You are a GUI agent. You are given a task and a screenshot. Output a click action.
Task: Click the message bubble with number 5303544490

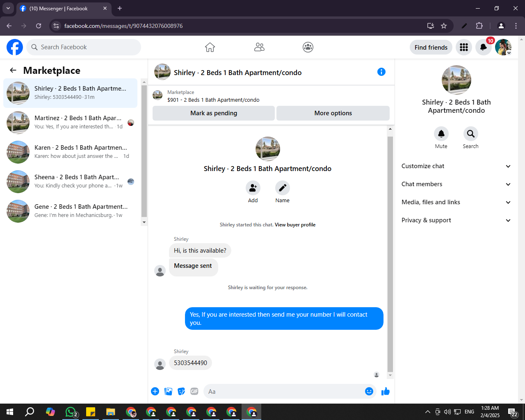tap(190, 363)
